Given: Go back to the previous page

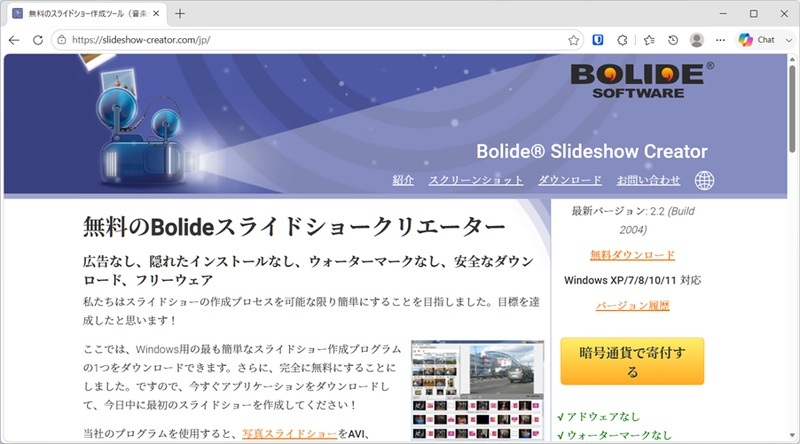Looking at the screenshot, I should 14,40.
